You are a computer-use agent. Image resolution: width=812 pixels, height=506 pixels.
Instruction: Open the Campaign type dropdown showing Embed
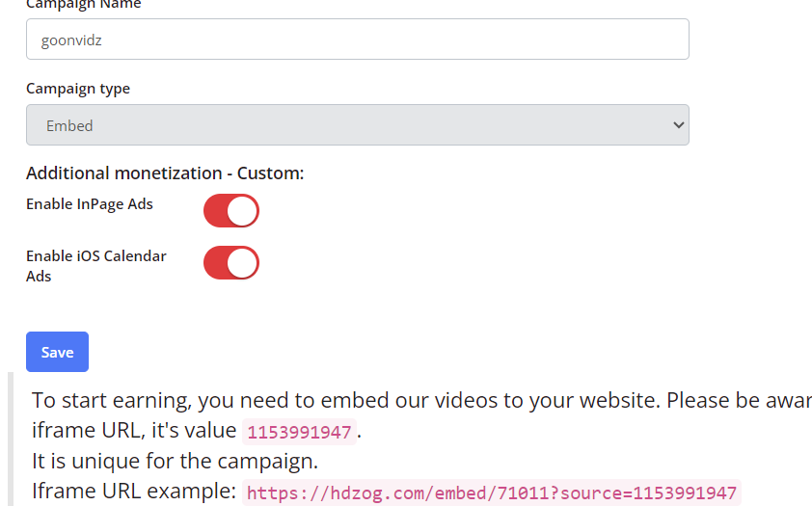(358, 124)
